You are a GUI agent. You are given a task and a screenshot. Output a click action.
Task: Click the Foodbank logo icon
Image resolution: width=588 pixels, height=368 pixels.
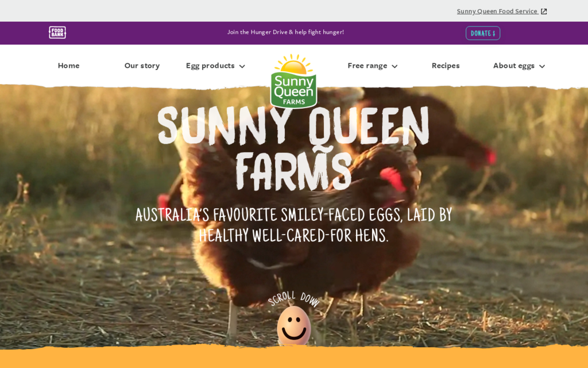[57, 32]
